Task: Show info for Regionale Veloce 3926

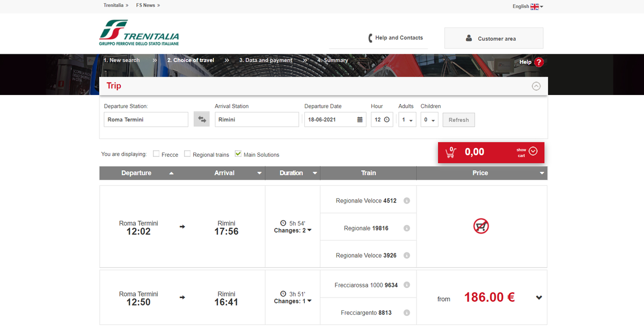Action: tap(406, 256)
